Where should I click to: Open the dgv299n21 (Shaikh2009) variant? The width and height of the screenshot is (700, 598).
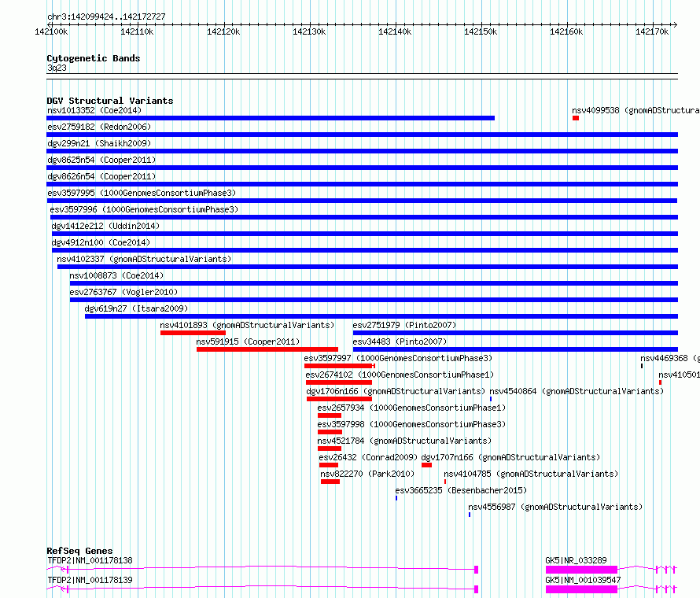(99, 143)
